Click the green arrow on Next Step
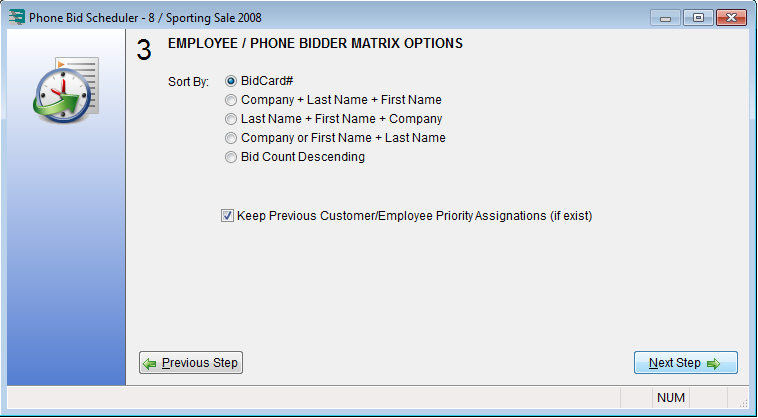This screenshot has height=418, width=758. click(713, 363)
